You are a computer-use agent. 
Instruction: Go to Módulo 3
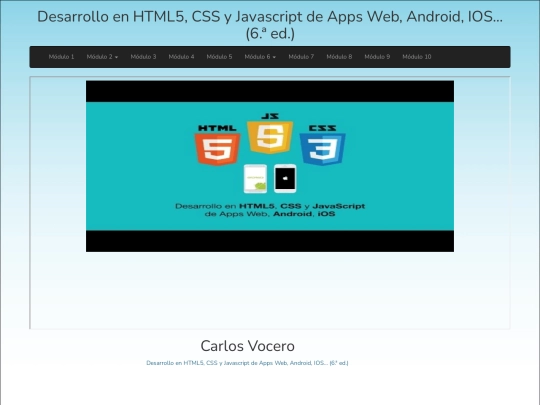click(143, 57)
